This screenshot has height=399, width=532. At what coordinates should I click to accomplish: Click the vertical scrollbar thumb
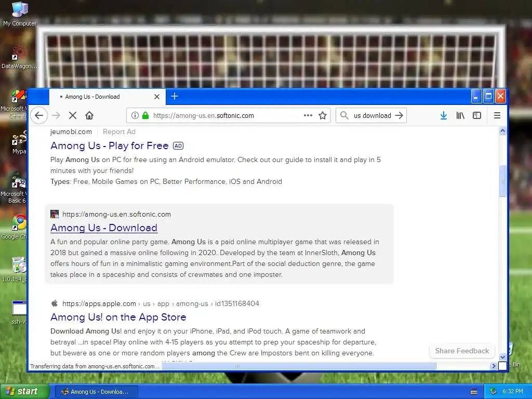coord(502,181)
